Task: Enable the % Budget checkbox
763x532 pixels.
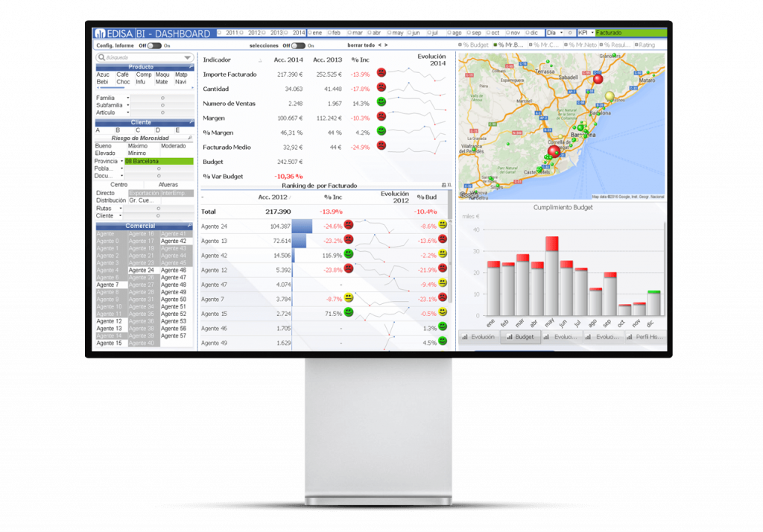Action: tap(460, 45)
